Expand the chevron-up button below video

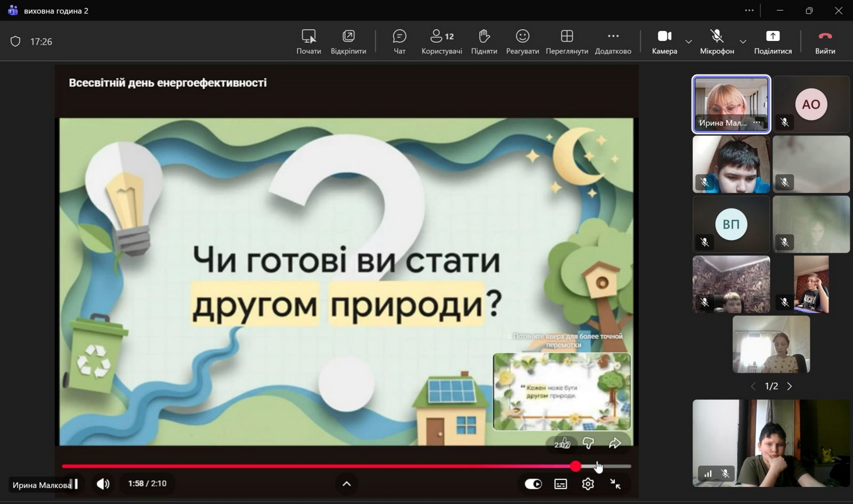coord(346,484)
